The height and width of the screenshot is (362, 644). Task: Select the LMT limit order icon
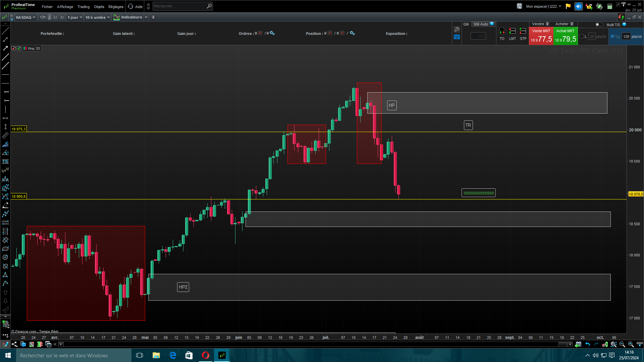pos(512,31)
